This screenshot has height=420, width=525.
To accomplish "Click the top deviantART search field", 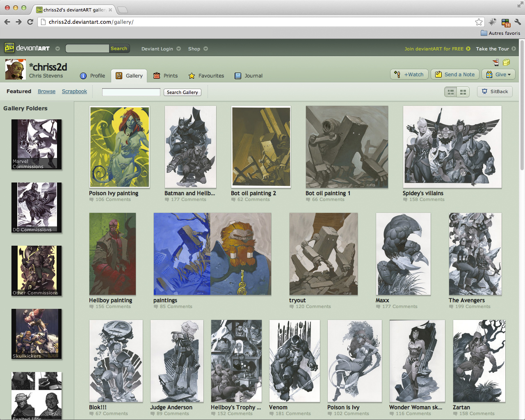I will pyautogui.click(x=87, y=48).
